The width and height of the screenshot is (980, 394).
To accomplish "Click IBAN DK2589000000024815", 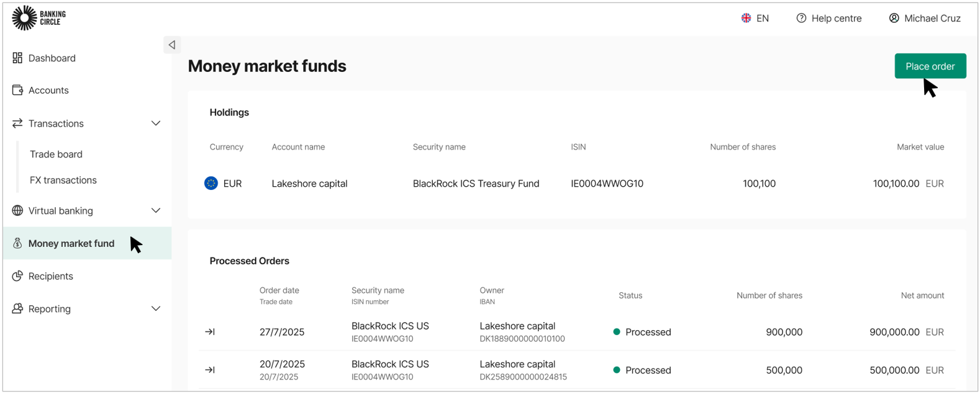I will coord(523,377).
